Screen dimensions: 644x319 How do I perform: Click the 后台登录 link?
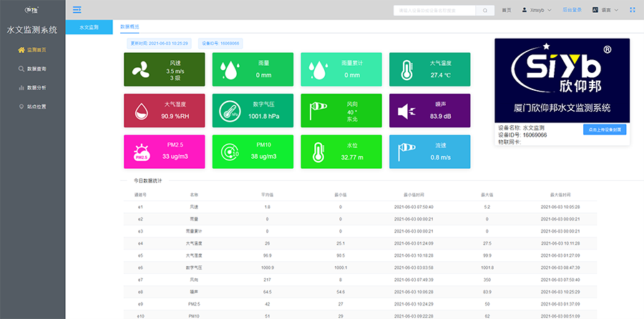point(572,10)
